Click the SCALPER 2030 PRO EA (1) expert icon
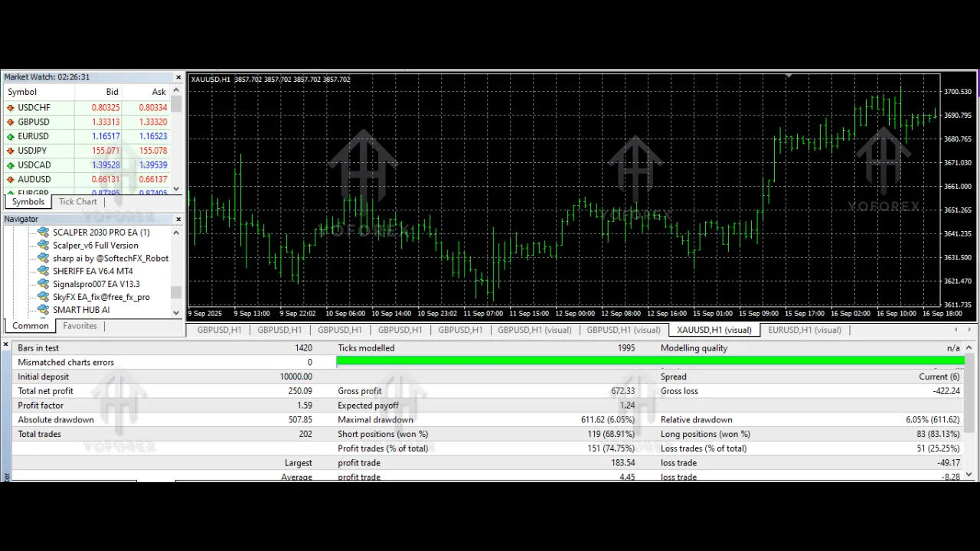 (44, 232)
